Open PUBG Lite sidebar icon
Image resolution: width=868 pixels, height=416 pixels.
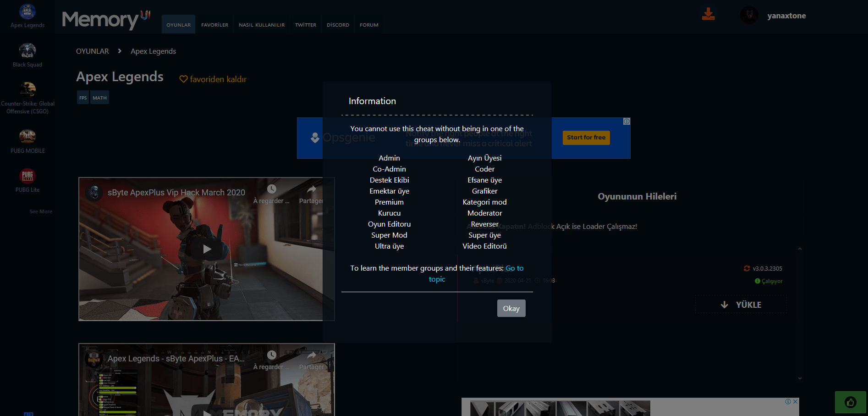click(x=27, y=176)
